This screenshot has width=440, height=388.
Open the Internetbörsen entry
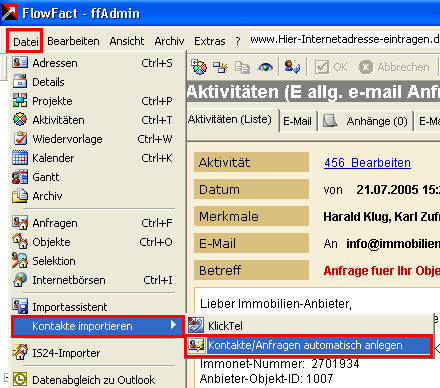click(93, 280)
